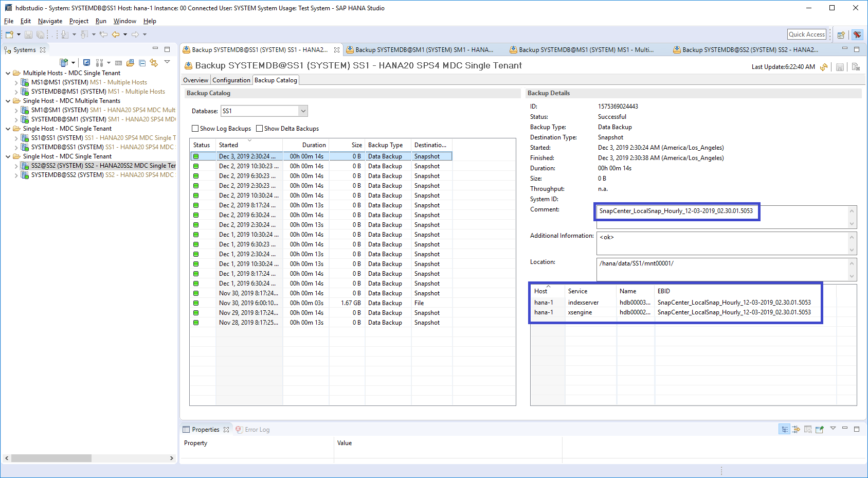Screen dimensions: 868x478
Task: Enable Show Log Backups checkbox
Action: [195, 129]
